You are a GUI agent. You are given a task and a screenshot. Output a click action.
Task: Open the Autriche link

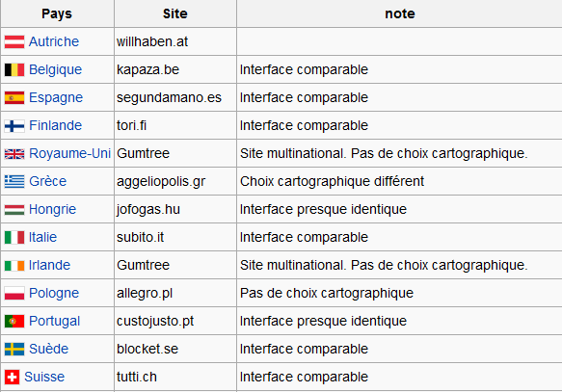pos(54,41)
